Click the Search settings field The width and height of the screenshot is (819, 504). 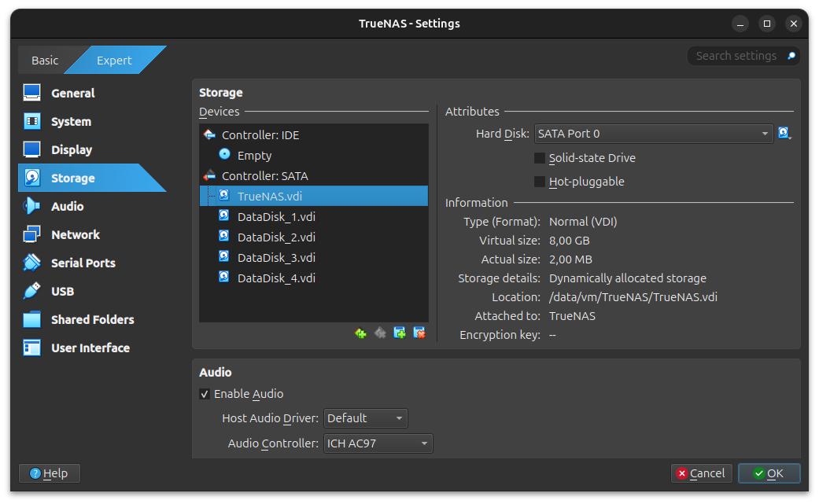coord(736,56)
